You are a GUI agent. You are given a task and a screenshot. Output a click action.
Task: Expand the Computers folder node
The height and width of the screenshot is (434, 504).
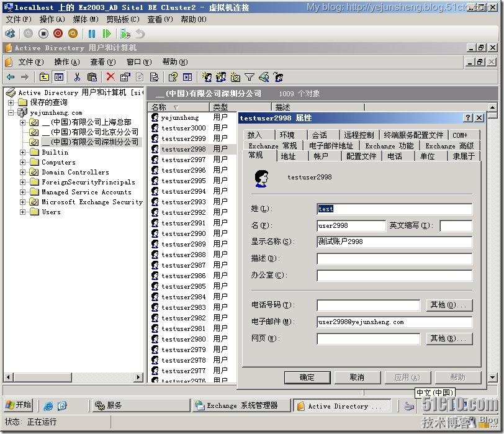(22, 162)
